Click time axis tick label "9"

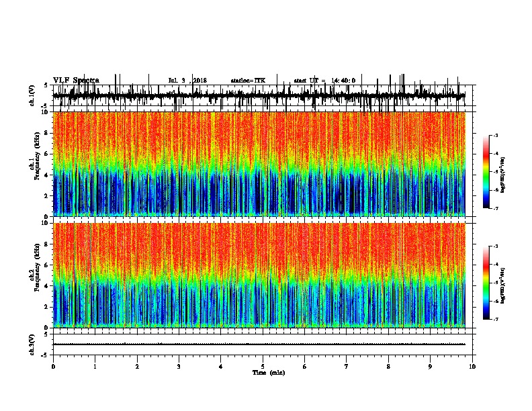click(x=430, y=367)
